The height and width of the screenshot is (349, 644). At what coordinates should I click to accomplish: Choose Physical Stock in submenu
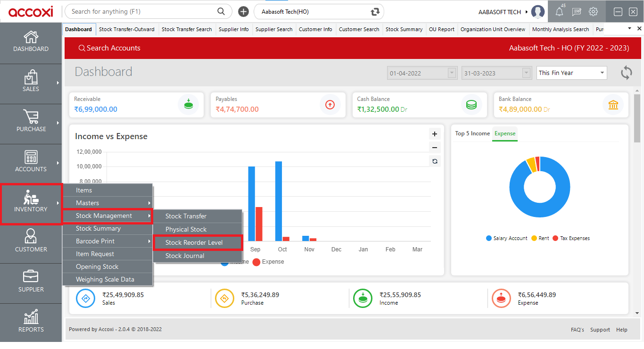click(197, 229)
